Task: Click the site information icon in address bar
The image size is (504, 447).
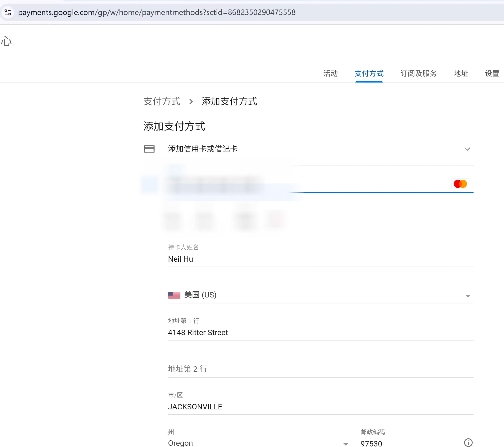Action: pyautogui.click(x=8, y=12)
